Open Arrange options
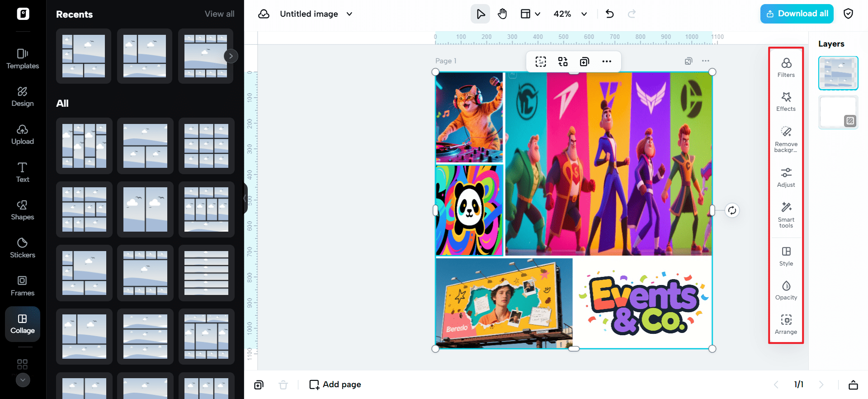868x399 pixels. (786, 324)
